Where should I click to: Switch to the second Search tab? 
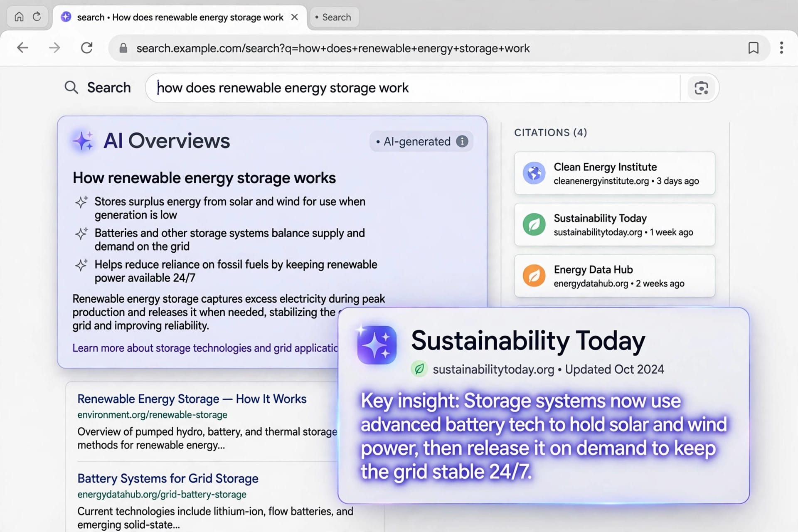point(334,17)
